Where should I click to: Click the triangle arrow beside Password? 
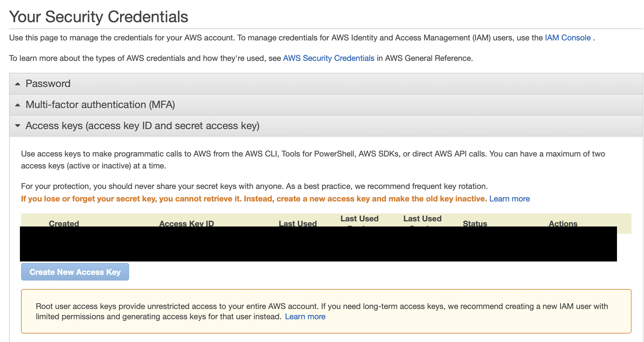tap(18, 84)
